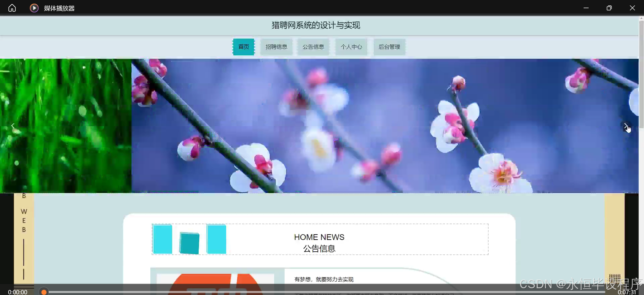Viewport: 644px width, 295px height.
Task: Open the 后台管理 tab
Action: (x=389, y=47)
